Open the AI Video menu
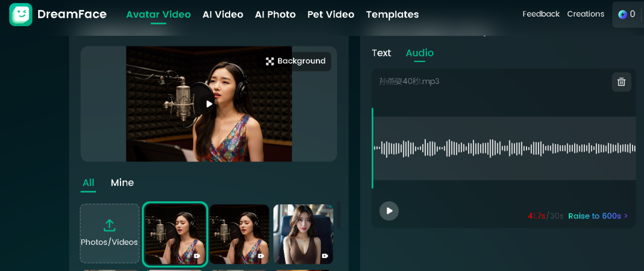The width and height of the screenshot is (644, 271). point(222,14)
